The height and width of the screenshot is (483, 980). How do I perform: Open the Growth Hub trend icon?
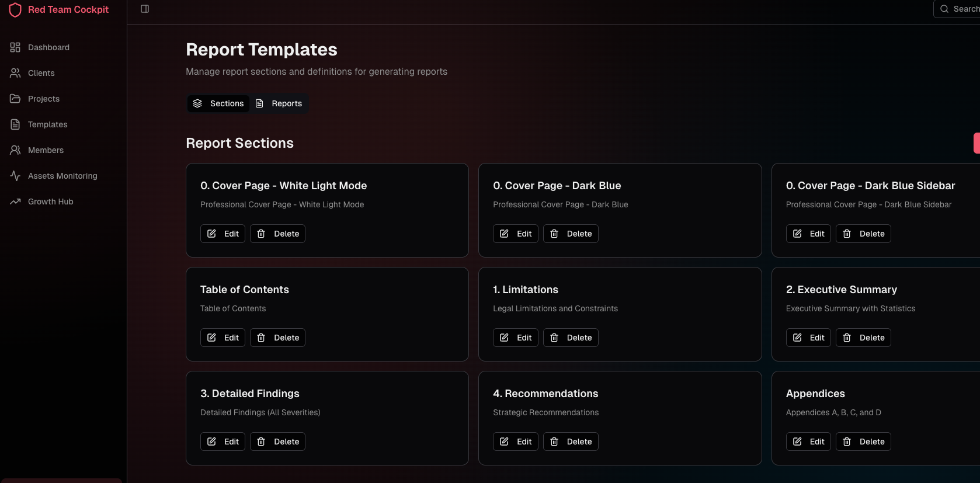click(15, 201)
